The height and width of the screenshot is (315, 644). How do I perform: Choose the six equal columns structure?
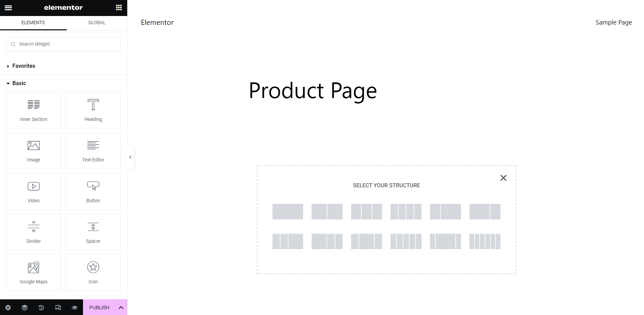coord(485,241)
